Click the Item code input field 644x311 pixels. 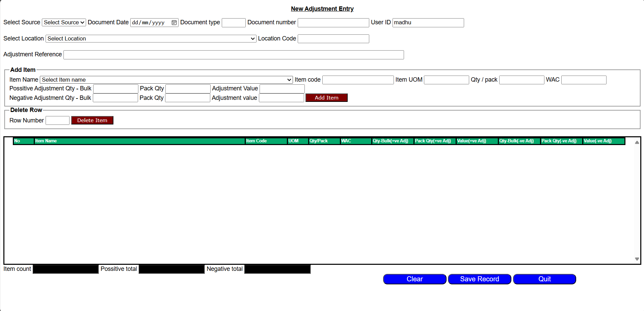[358, 80]
